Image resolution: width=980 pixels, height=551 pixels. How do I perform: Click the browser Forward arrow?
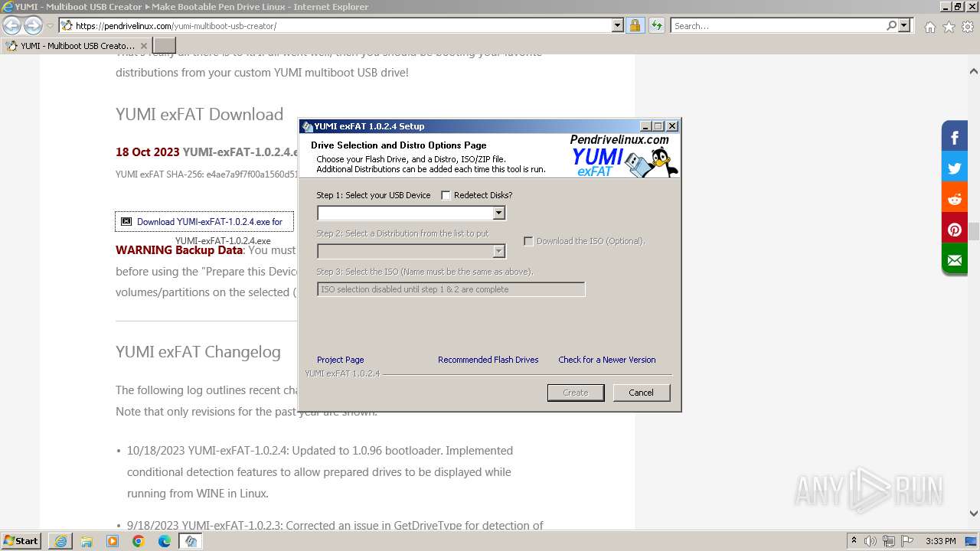pos(33,26)
